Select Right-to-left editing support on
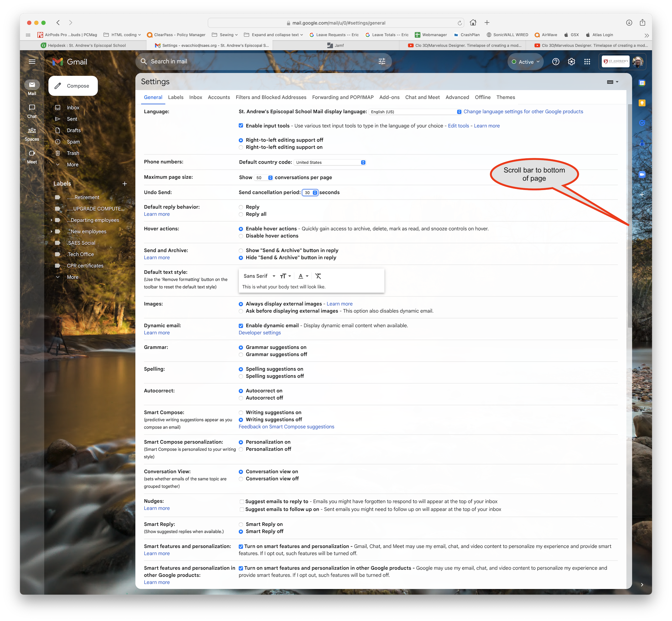This screenshot has height=621, width=672. (x=241, y=147)
